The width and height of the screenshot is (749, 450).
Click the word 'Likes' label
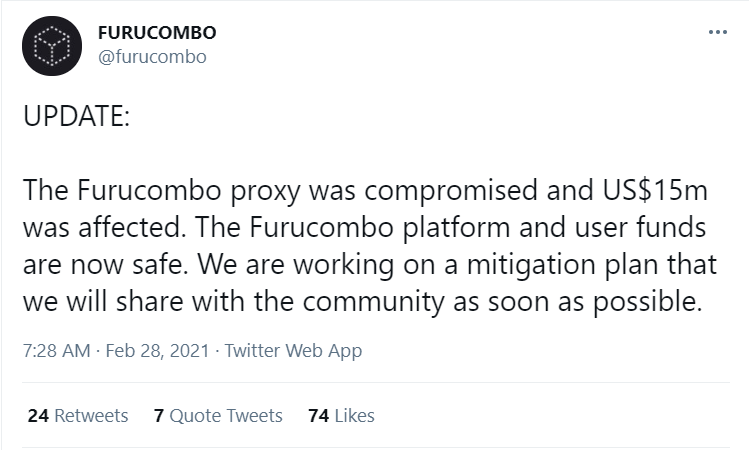click(x=354, y=415)
